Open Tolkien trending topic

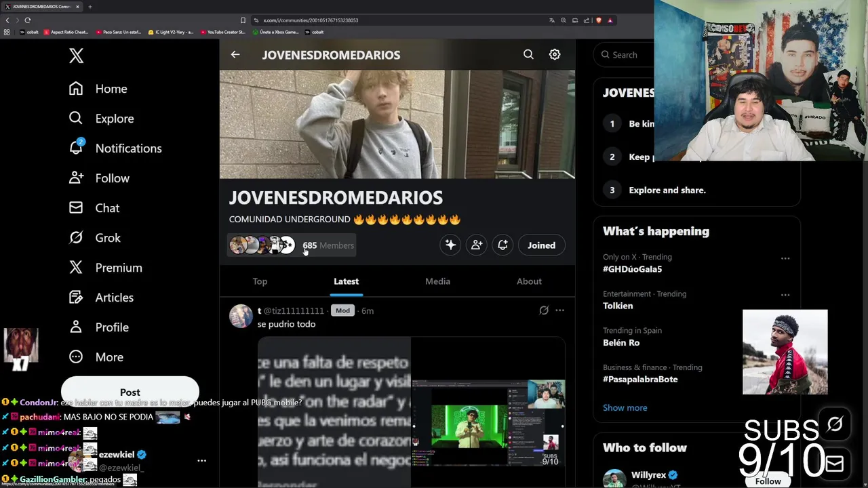coord(618,306)
